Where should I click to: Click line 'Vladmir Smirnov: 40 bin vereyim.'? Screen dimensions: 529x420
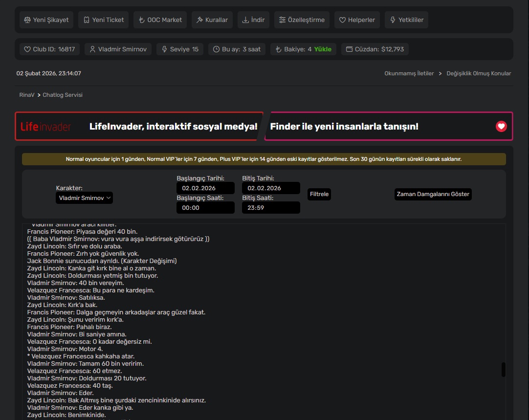[76, 283]
